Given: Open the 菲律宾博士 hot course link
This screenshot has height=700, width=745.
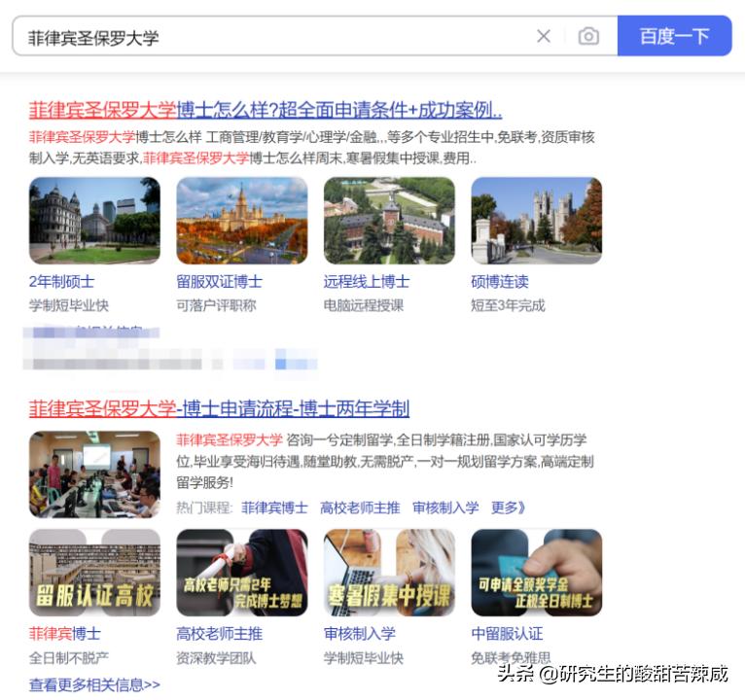Looking at the screenshot, I should tap(274, 507).
